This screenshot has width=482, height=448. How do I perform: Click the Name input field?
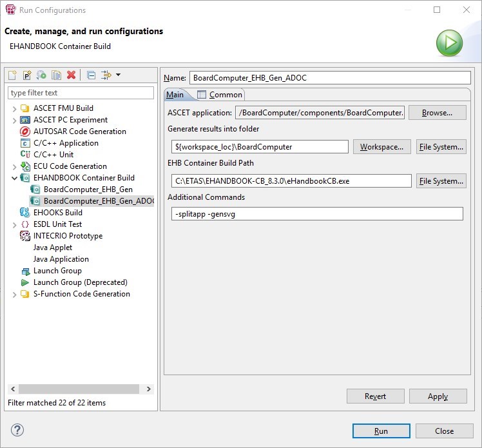pos(330,78)
